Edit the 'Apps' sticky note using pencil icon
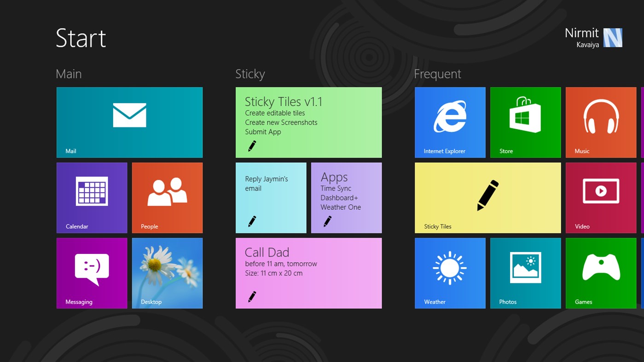644x362 pixels. pos(327,221)
